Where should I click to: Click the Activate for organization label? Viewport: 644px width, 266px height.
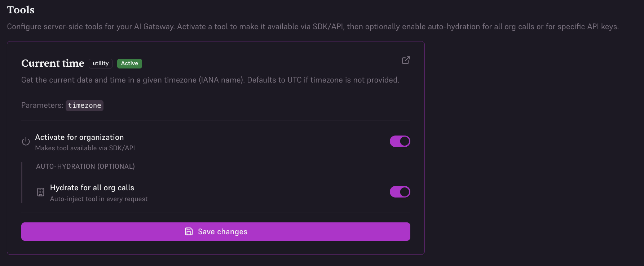point(79,137)
